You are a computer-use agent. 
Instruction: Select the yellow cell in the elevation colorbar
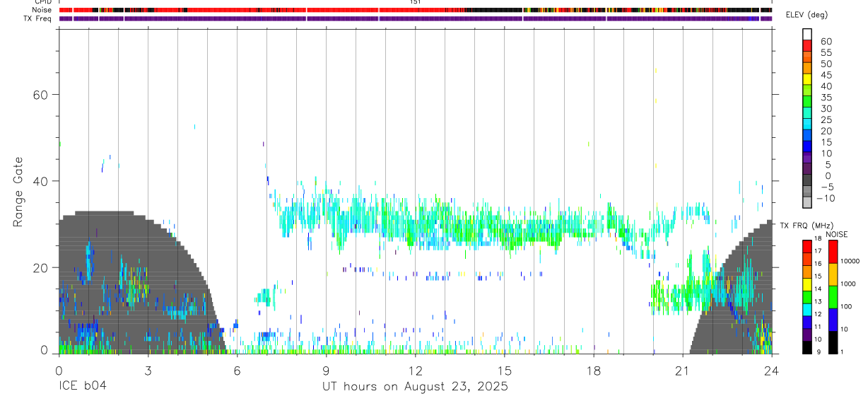tap(807, 78)
